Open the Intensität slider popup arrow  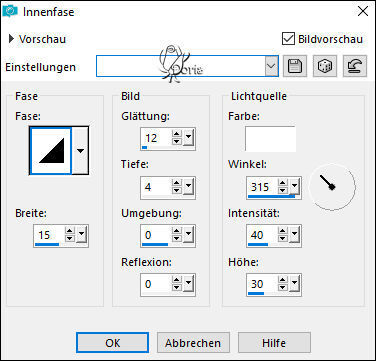tap(294, 235)
